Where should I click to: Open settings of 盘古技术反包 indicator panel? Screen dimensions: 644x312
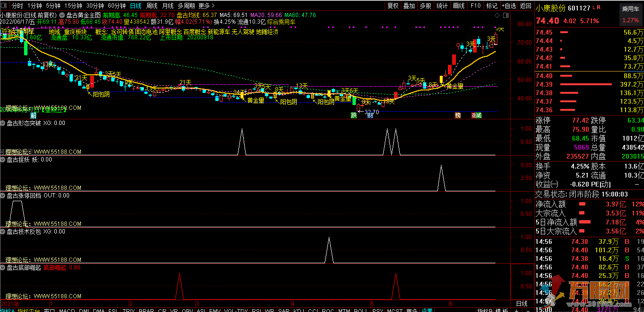pos(3,232)
